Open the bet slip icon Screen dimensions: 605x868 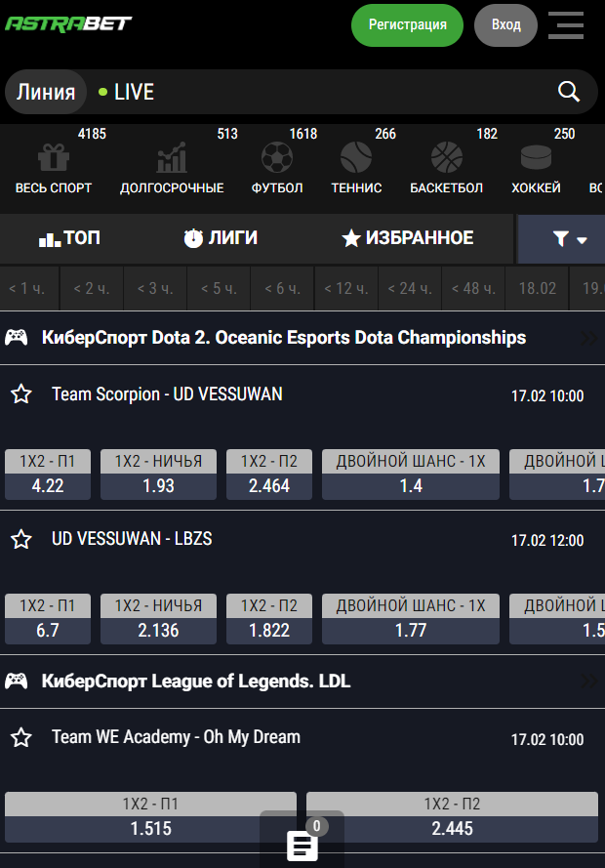tap(302, 846)
